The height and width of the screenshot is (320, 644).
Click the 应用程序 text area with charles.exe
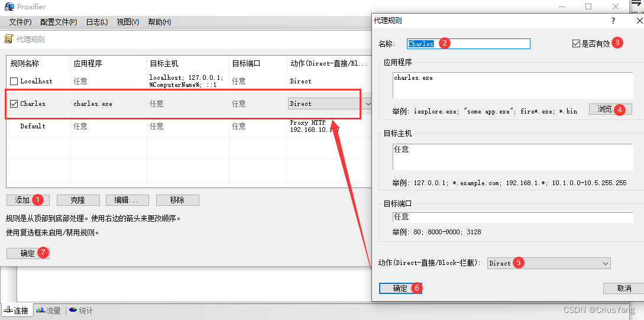(513, 85)
